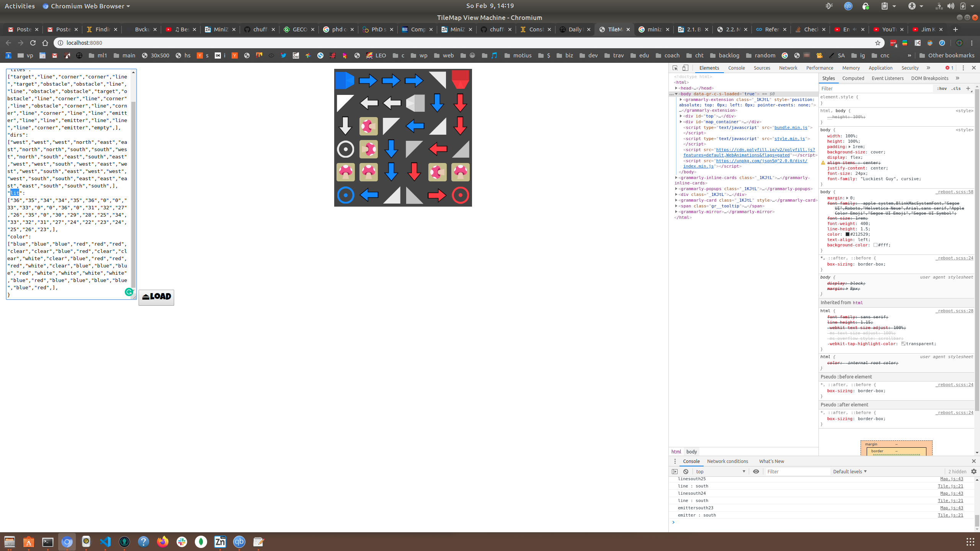Click the Grammarly icon in the textarea
The height and width of the screenshot is (551, 980).
click(129, 292)
